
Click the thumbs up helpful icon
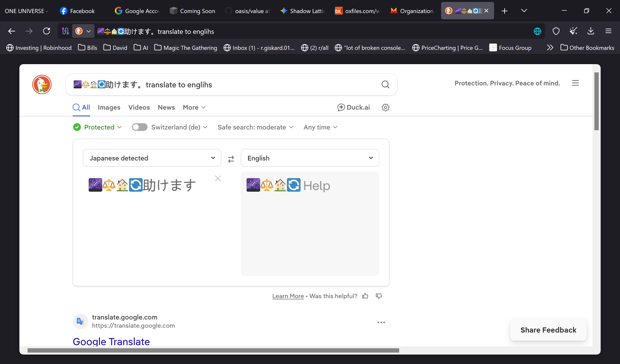tap(365, 296)
